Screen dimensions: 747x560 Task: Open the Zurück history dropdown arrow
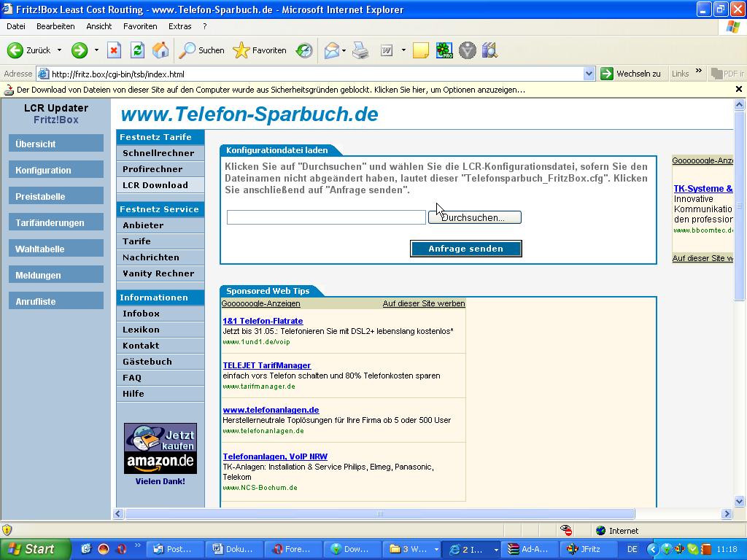59,50
